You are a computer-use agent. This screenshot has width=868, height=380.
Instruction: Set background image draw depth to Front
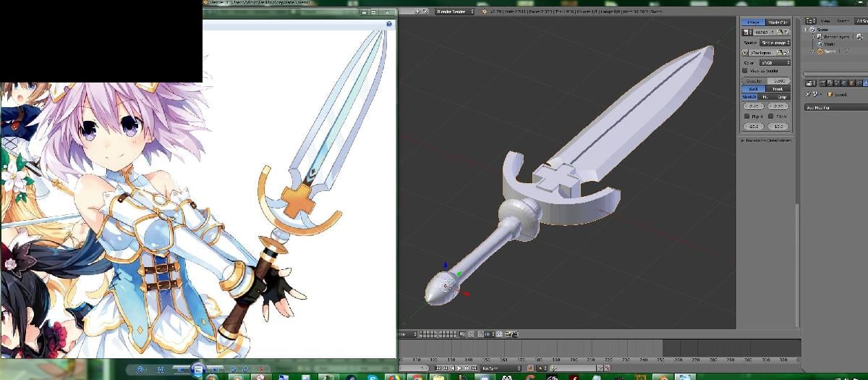pyautogui.click(x=778, y=88)
